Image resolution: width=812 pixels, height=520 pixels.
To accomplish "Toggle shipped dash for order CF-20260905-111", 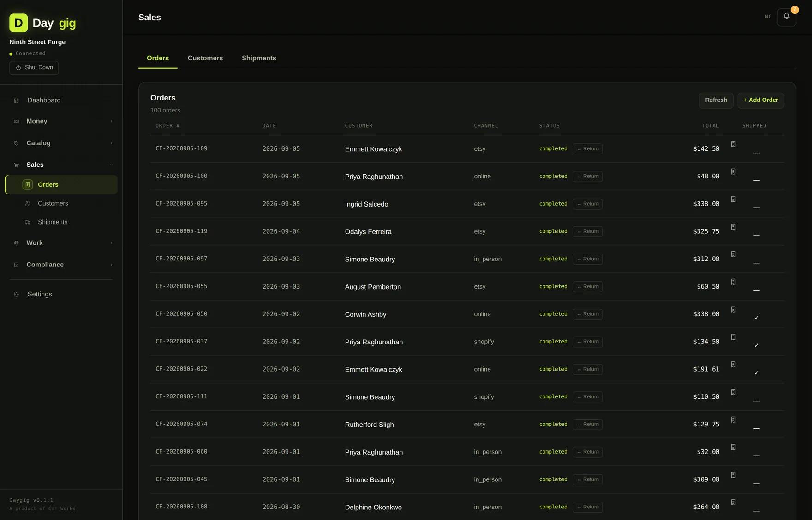I will pos(757,401).
